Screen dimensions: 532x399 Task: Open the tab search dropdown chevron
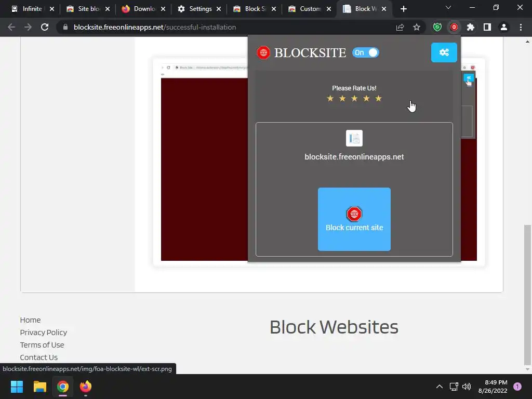[448, 7]
